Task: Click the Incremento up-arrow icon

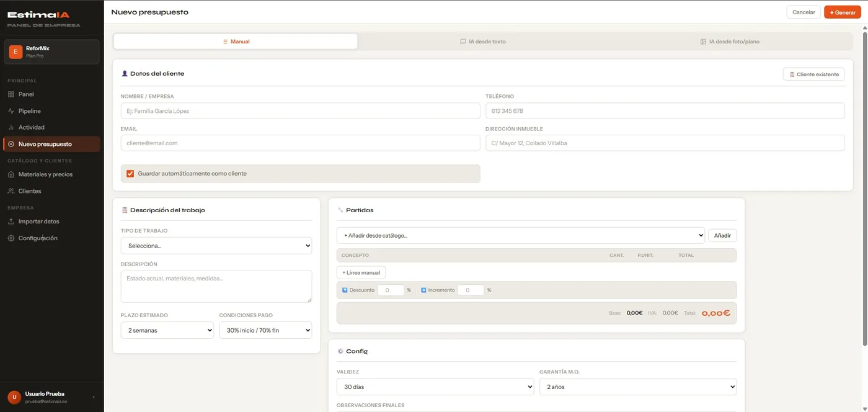Action: click(x=423, y=290)
